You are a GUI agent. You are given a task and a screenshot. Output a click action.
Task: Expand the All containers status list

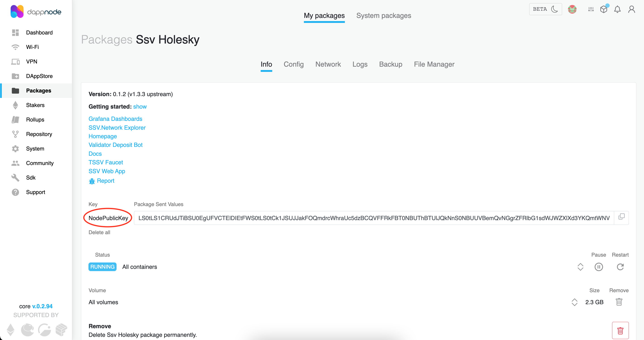(x=580, y=267)
